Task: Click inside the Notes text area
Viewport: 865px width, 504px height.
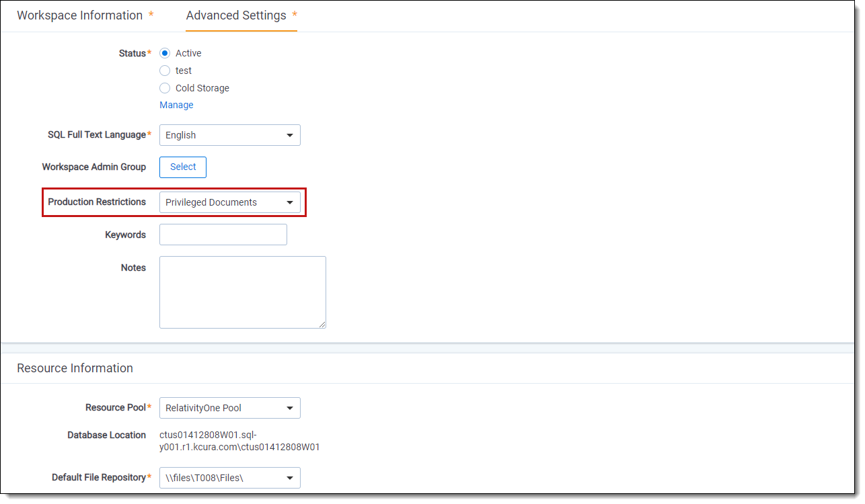Action: [x=243, y=292]
